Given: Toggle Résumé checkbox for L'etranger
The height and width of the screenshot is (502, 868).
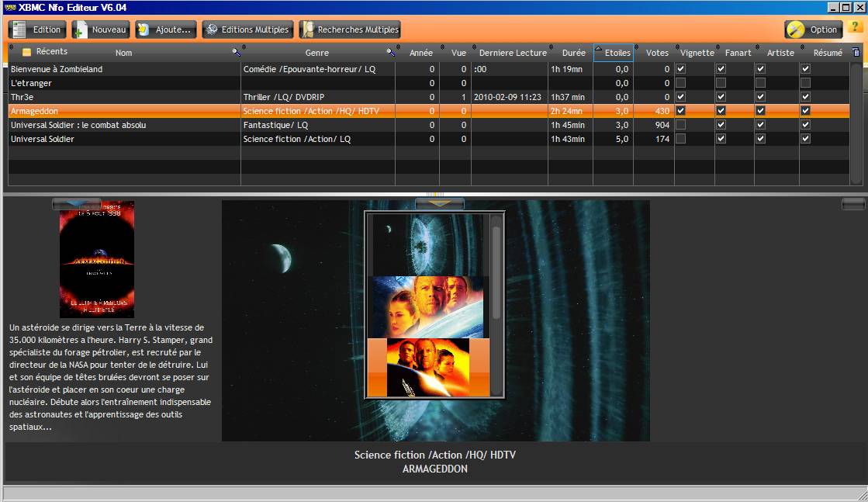Looking at the screenshot, I should coord(805,82).
